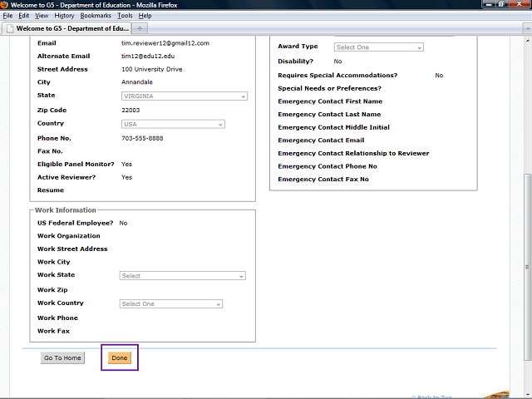532x399 pixels.
Task: Open a new tab with plus button
Action: tap(140, 28)
